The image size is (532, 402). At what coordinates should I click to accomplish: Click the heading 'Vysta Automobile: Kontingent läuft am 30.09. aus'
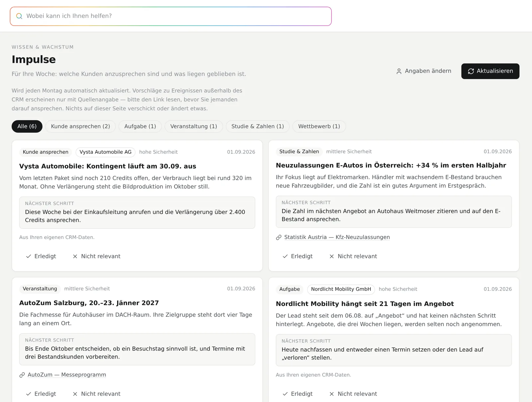click(x=108, y=166)
